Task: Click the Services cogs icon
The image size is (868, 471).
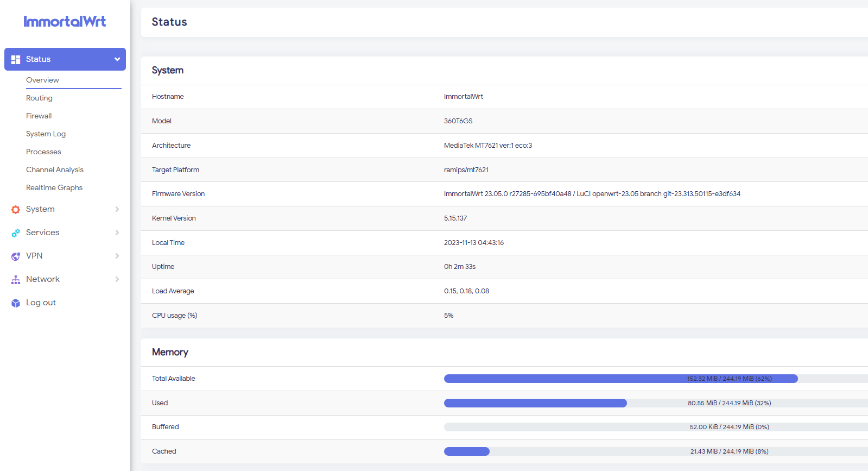Action: point(16,233)
